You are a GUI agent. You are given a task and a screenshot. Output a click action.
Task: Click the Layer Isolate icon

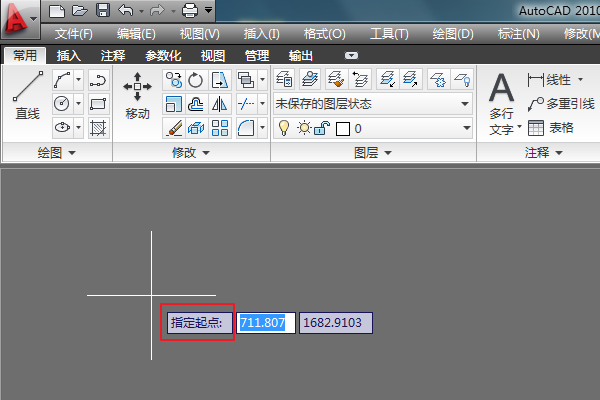(387, 79)
